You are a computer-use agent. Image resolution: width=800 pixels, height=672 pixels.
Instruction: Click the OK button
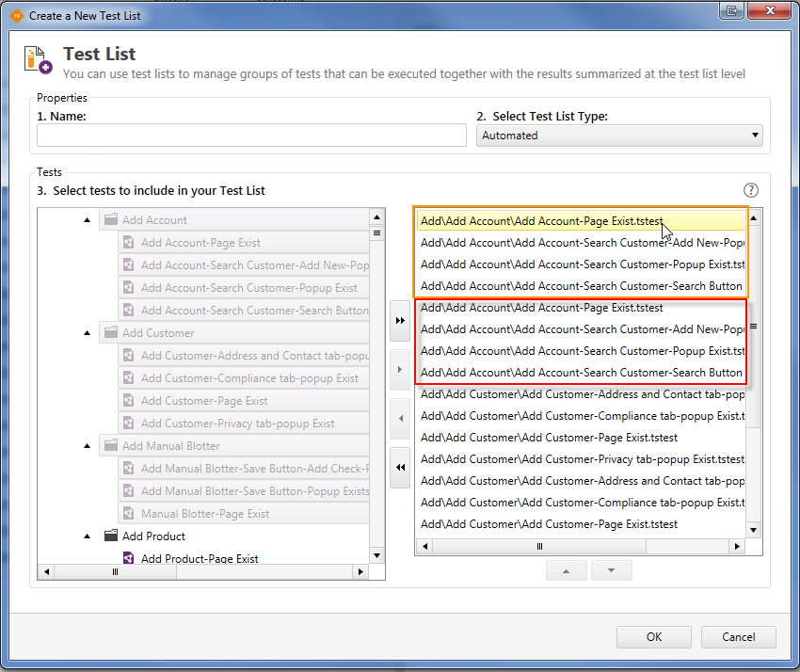coord(654,637)
